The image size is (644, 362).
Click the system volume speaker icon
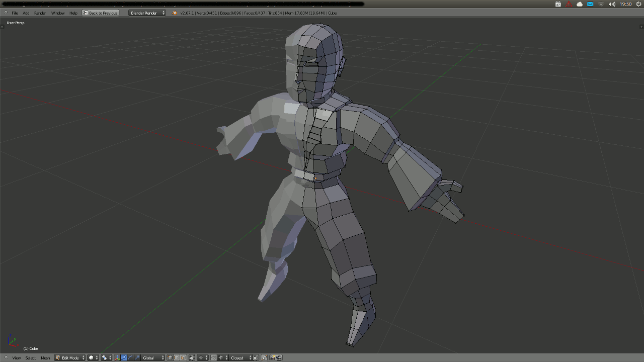click(x=612, y=4)
